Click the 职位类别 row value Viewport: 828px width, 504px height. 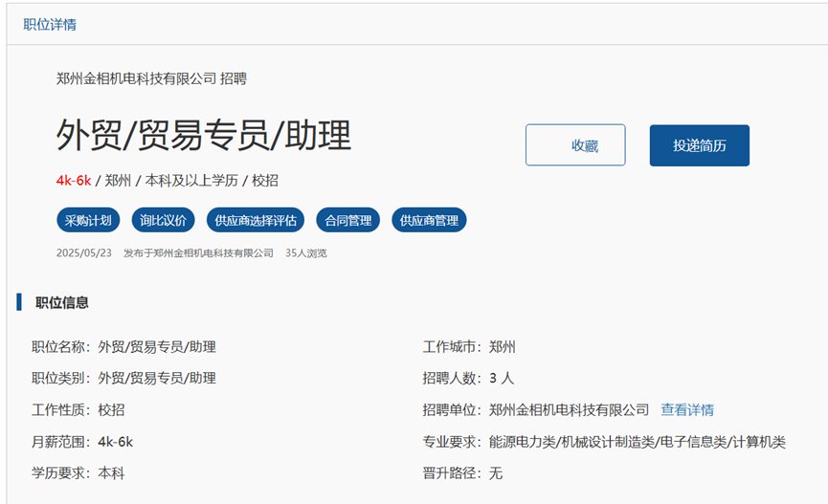pyautogui.click(x=157, y=379)
